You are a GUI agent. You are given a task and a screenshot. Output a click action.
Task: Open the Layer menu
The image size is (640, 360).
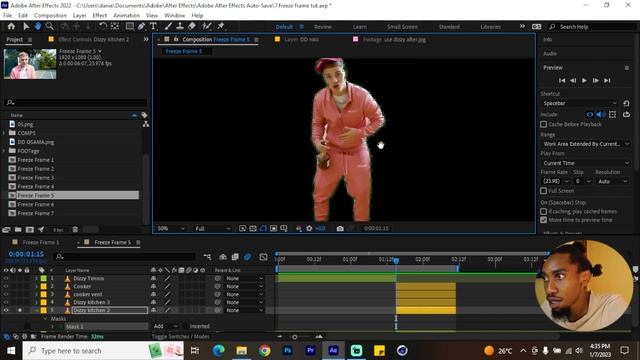click(x=79, y=16)
